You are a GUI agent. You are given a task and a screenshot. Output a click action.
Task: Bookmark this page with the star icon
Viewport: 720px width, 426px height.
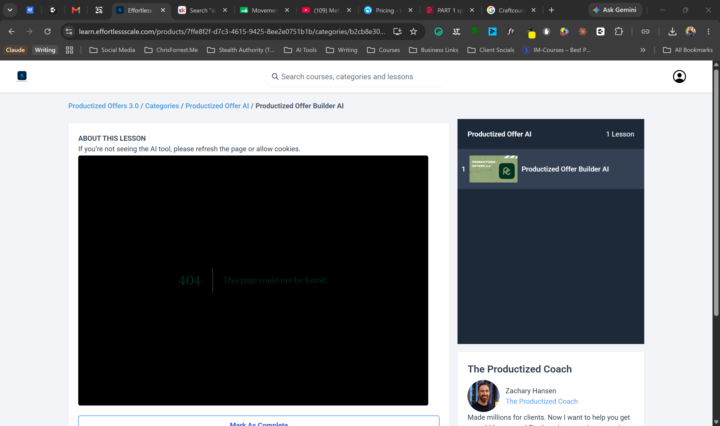[x=414, y=31]
